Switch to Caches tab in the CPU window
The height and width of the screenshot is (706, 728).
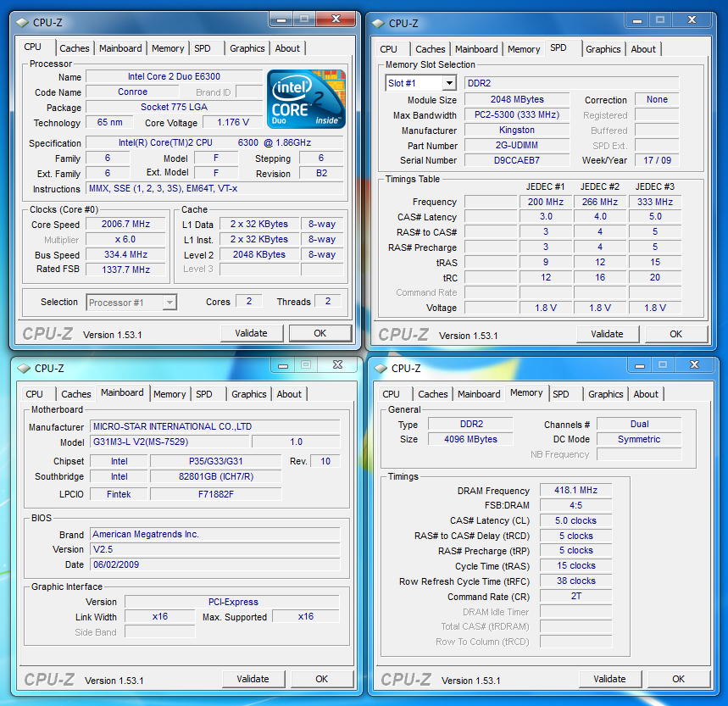tap(75, 48)
